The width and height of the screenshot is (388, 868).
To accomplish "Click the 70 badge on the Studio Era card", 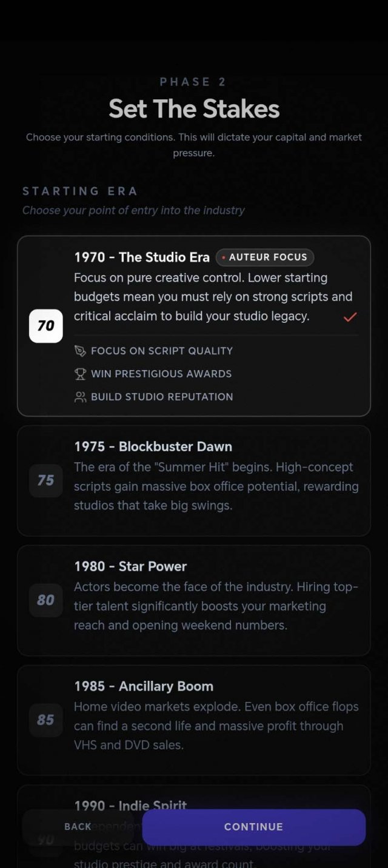I will [45, 325].
